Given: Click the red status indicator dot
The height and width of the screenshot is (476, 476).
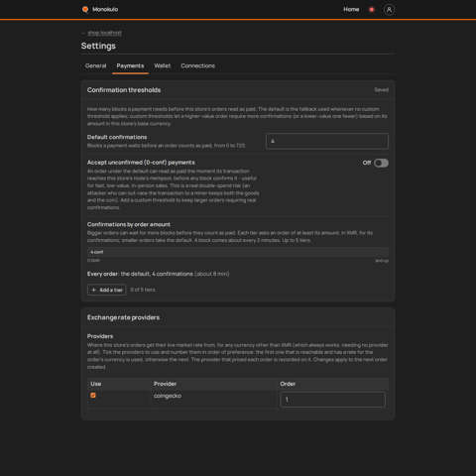Looking at the screenshot, I should 372,10.
